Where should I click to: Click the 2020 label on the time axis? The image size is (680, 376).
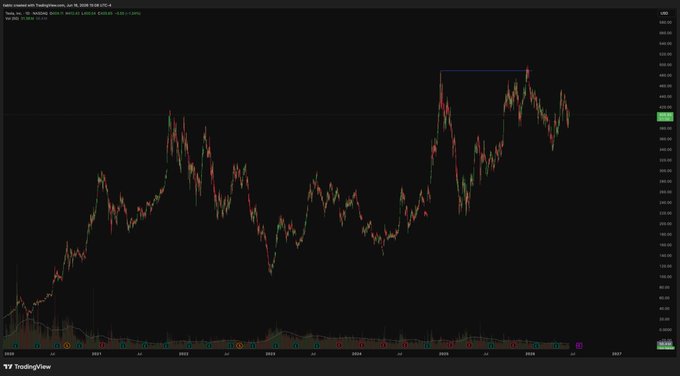[9, 354]
